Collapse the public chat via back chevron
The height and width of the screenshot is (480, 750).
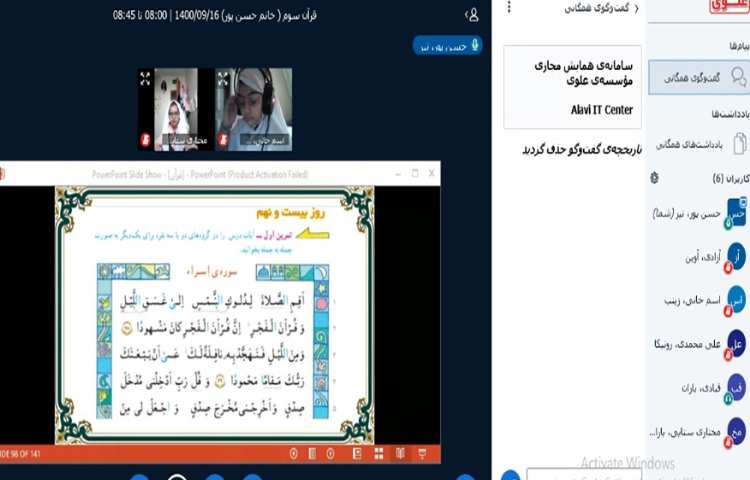click(636, 9)
